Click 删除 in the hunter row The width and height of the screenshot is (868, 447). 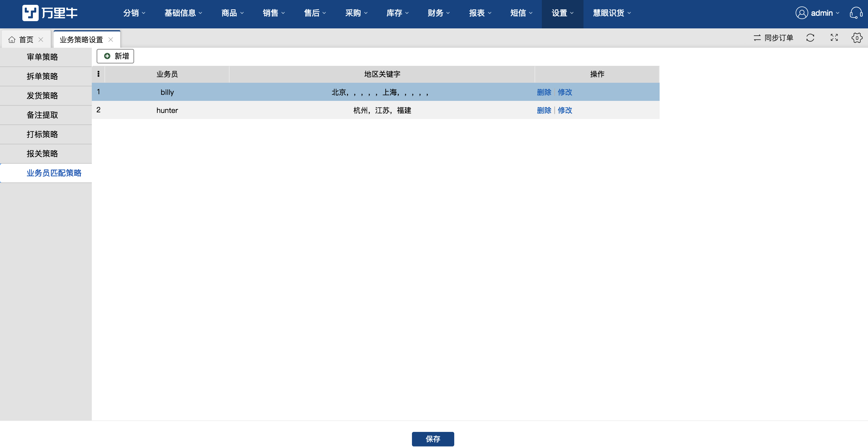pyautogui.click(x=544, y=110)
